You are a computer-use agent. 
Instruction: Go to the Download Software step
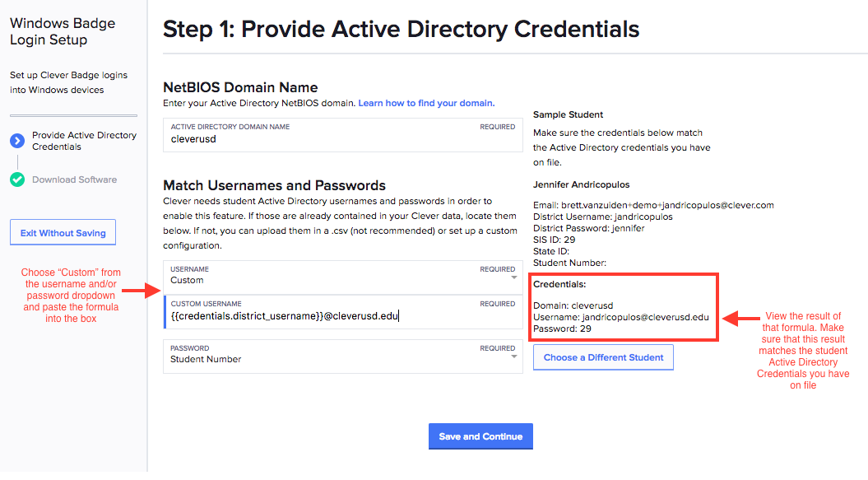tap(74, 179)
